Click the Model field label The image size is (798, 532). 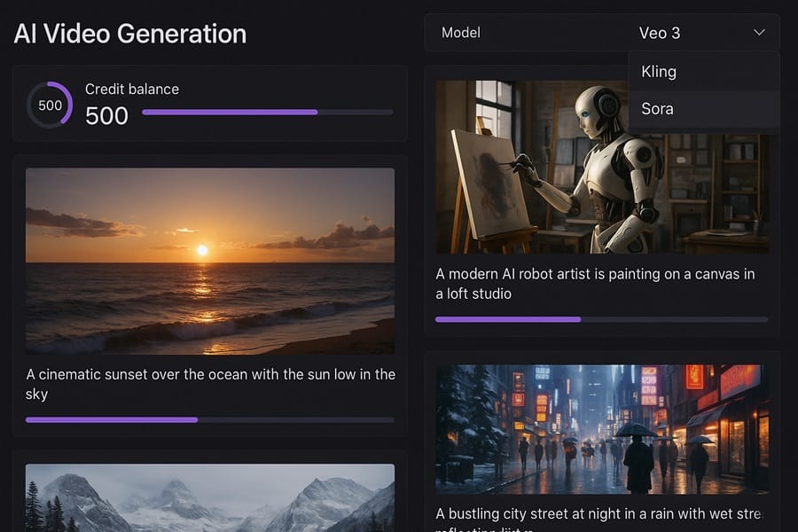click(x=461, y=33)
